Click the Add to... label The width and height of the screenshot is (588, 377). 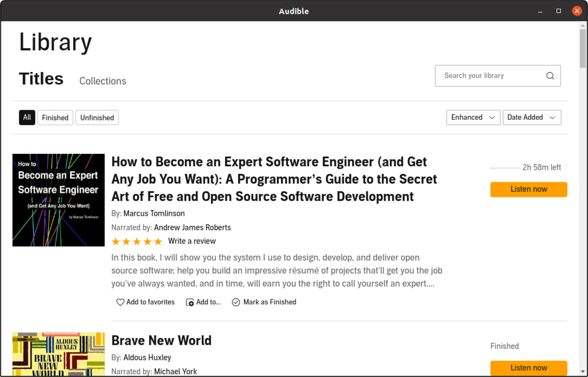[209, 302]
